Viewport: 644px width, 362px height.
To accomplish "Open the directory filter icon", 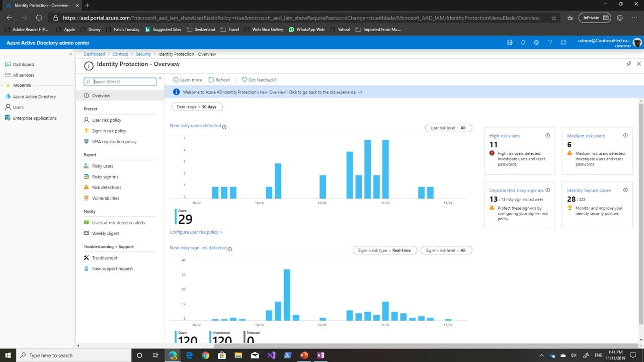I will (x=510, y=43).
